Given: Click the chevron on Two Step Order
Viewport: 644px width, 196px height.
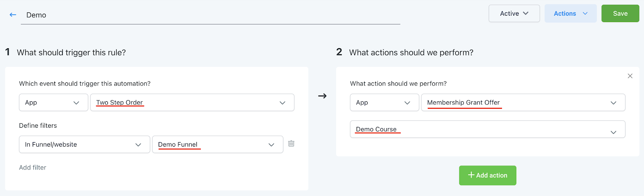Looking at the screenshot, I should tap(283, 103).
